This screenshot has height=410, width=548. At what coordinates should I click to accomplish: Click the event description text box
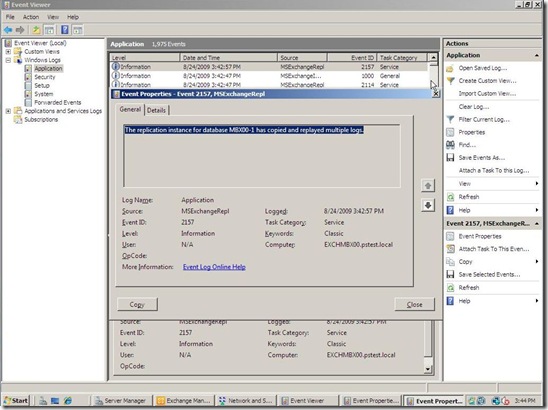click(x=262, y=156)
